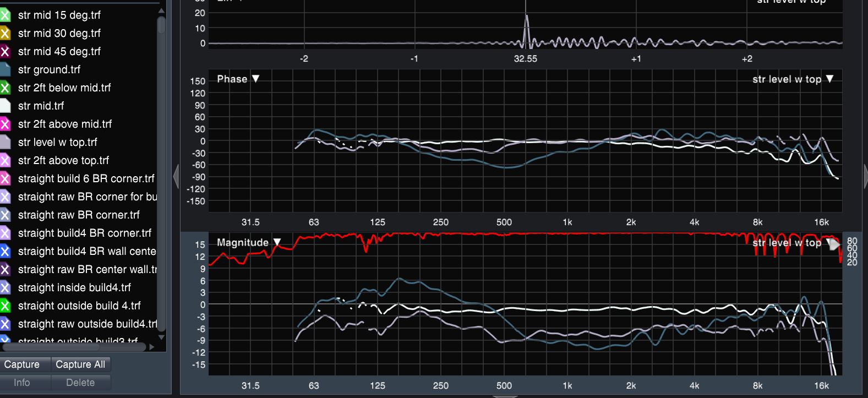
Task: Toggle dark magenta icon for str mid 45 deg.trf
Action: tap(5, 51)
